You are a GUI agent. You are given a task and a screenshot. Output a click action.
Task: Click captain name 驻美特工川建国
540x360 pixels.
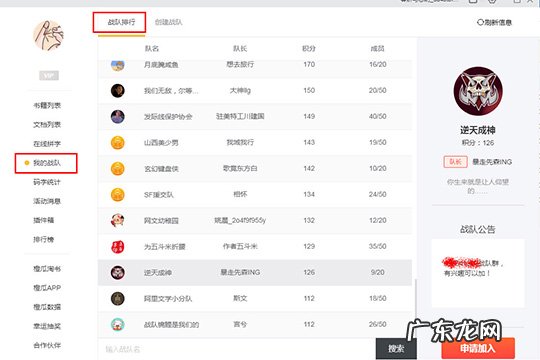point(240,116)
